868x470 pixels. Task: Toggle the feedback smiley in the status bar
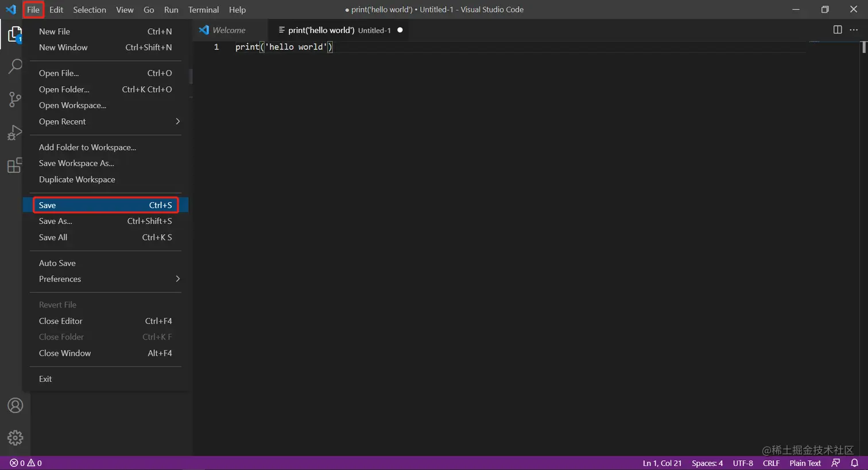click(835, 463)
